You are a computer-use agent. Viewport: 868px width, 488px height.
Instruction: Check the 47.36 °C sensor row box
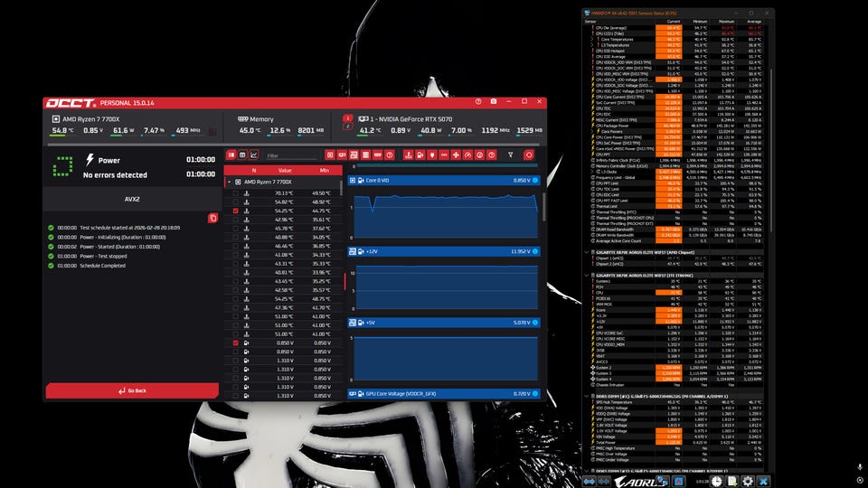click(x=236, y=307)
